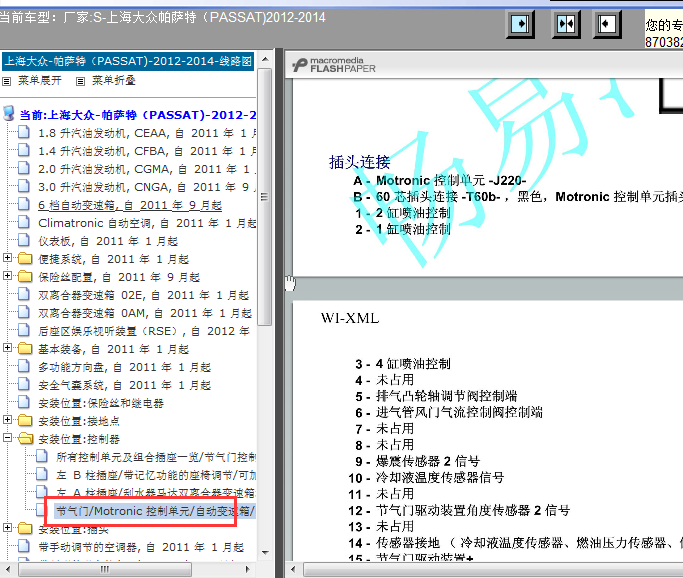Image resolution: width=683 pixels, height=578 pixels.
Task: Collapse the 安装位置:控制器 folder
Action: (7, 437)
